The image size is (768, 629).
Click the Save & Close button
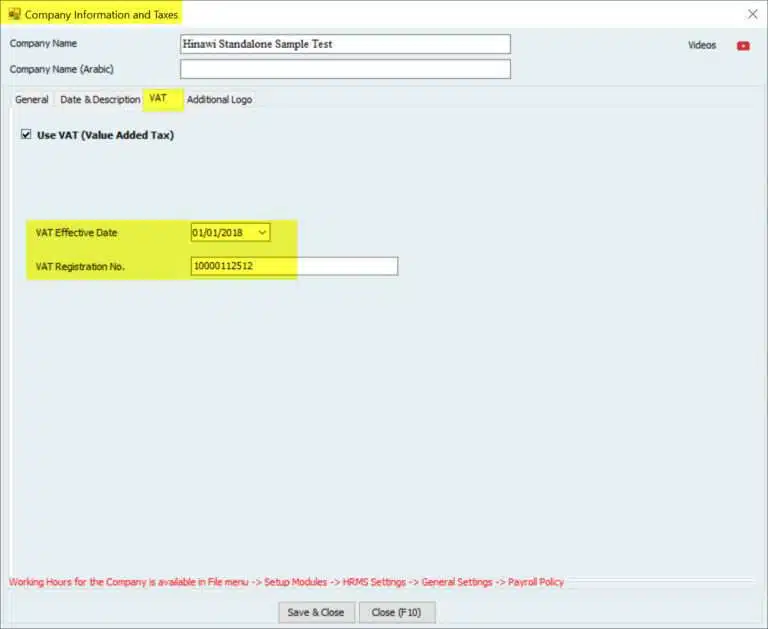tap(316, 612)
